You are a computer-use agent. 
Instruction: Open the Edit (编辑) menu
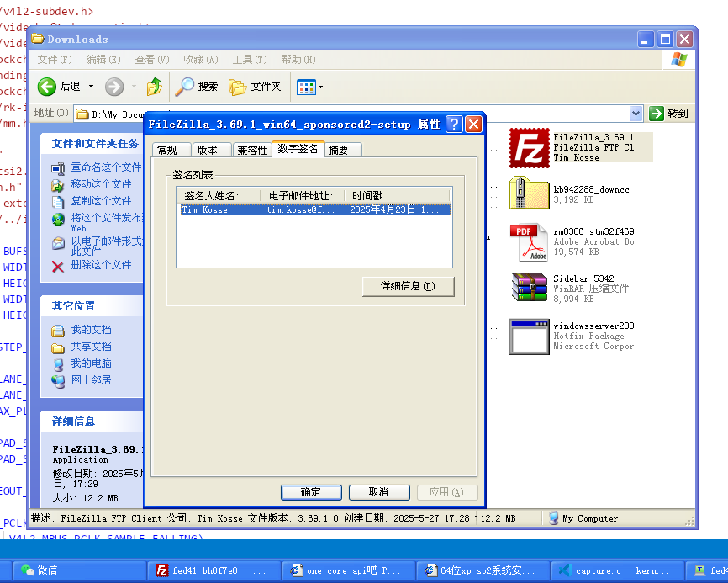tap(103, 60)
